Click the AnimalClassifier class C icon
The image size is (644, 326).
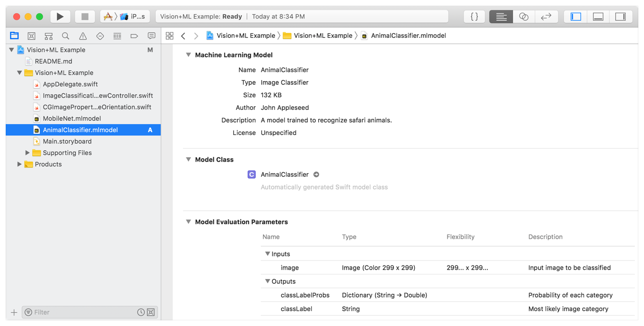point(252,174)
